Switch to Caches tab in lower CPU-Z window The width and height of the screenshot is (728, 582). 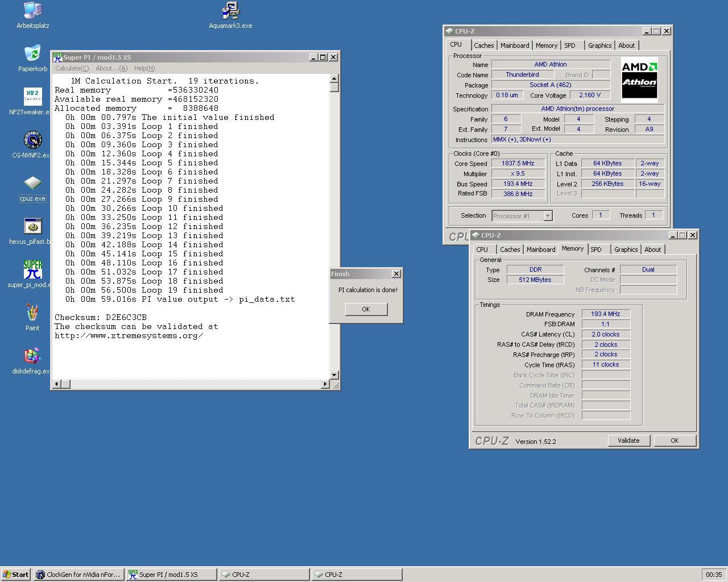coord(510,250)
